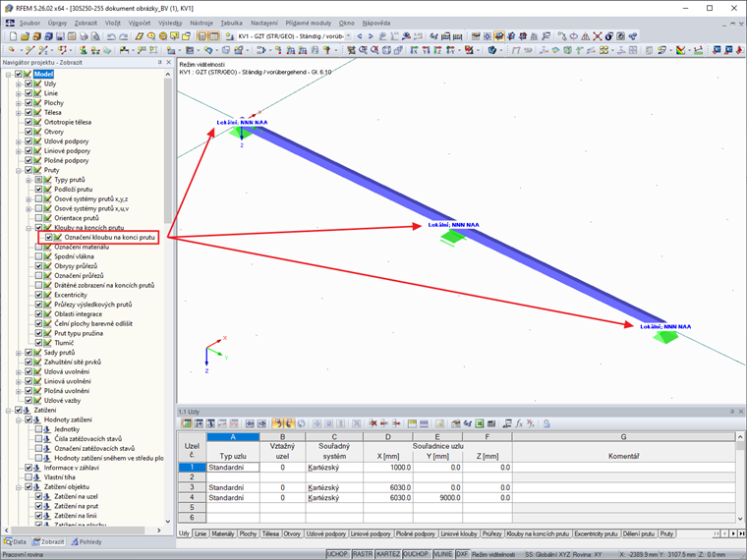The image size is (747, 560).
Task: Click the Undo arrow icon
Action: (x=111, y=36)
